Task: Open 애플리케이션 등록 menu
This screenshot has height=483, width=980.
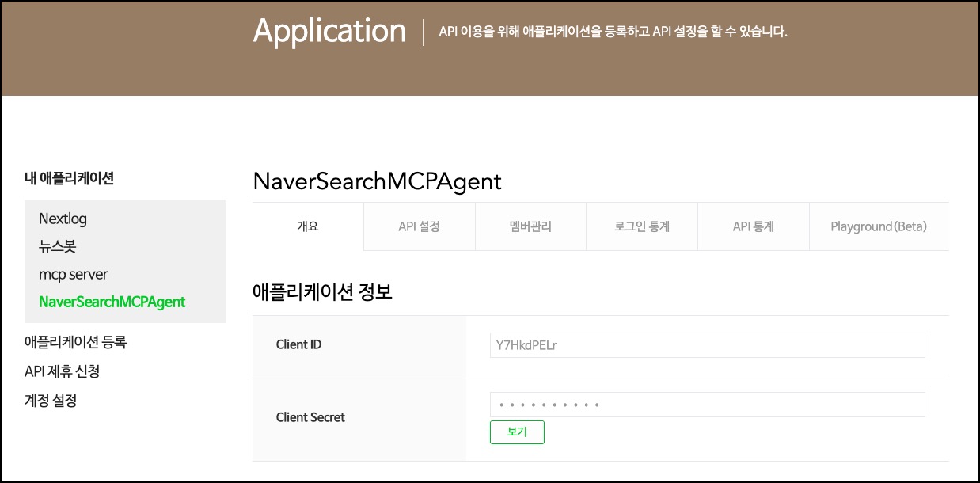Action: point(76,342)
